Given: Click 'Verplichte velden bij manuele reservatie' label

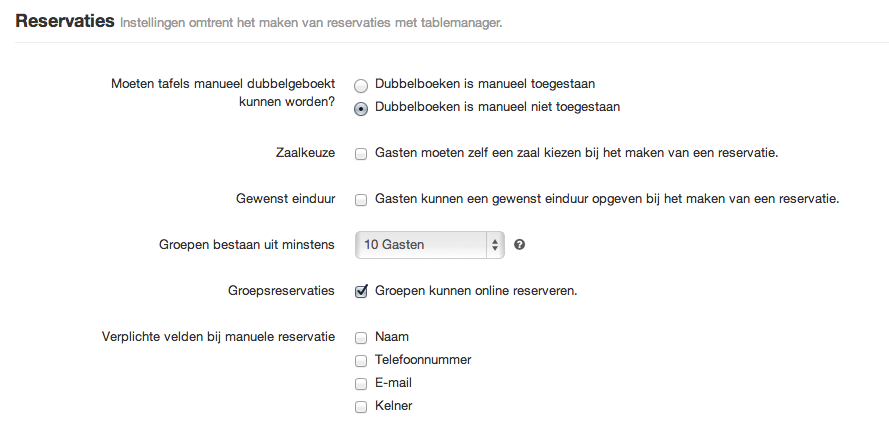Looking at the screenshot, I should [218, 337].
